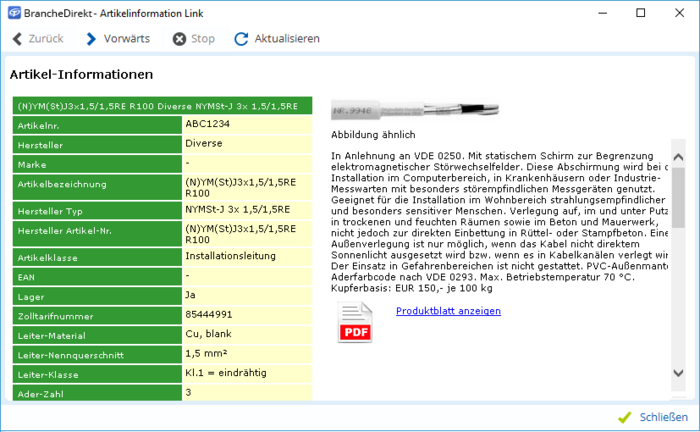Click the Leiter-Material value Cu, blank
700x432 pixels.
247,333
